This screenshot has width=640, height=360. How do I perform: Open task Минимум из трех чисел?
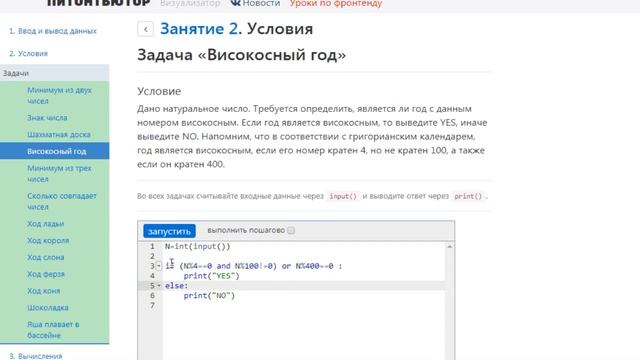pos(59,173)
